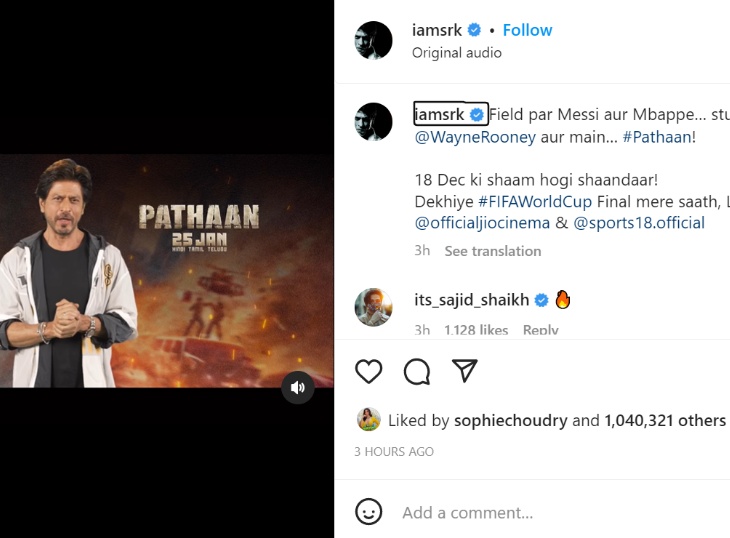Follow the iamsrk account
This screenshot has height=538, width=730.
tap(527, 30)
